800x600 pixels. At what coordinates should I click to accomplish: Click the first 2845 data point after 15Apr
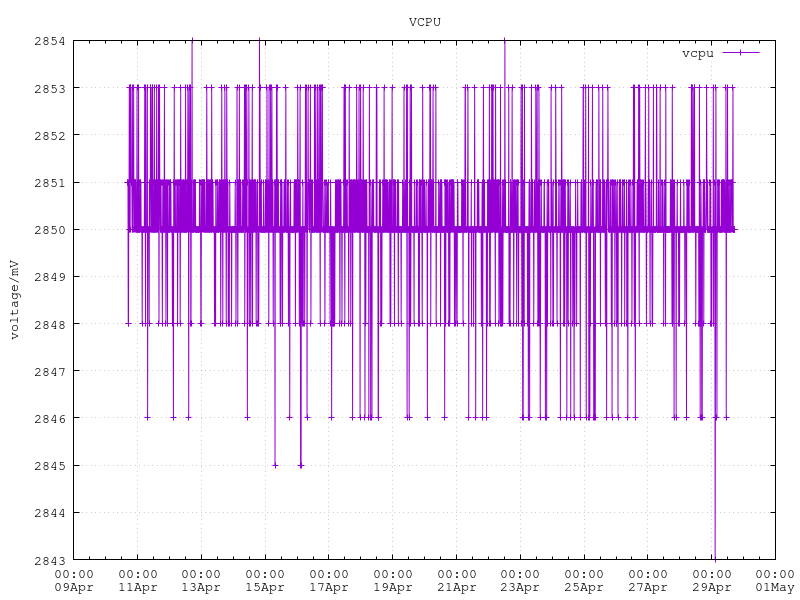[x=275, y=465]
